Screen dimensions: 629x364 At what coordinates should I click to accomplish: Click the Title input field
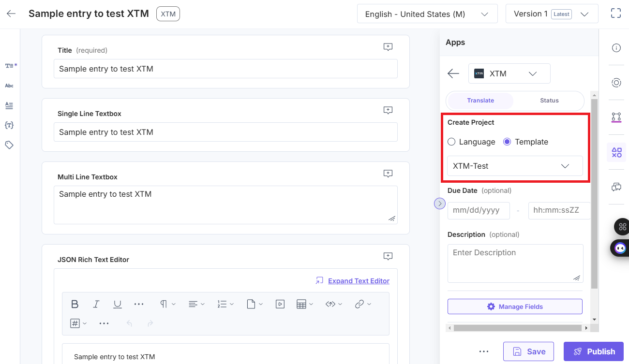pos(225,69)
